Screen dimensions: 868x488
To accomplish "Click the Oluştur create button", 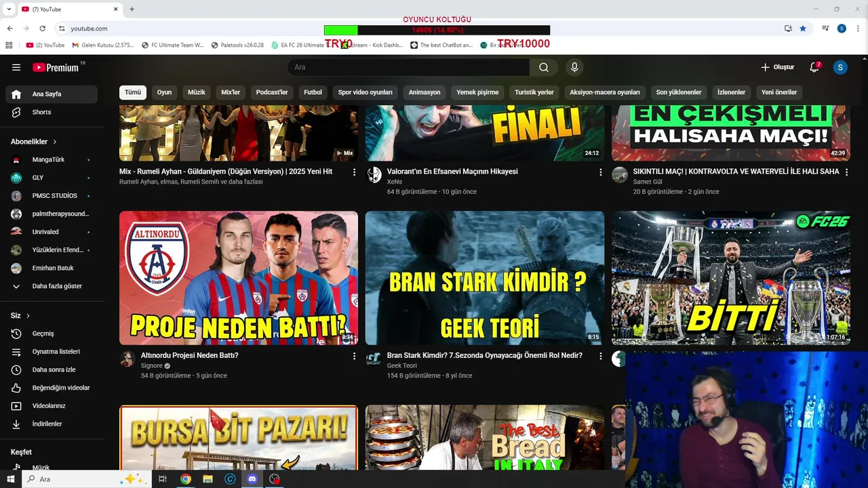I will point(777,67).
